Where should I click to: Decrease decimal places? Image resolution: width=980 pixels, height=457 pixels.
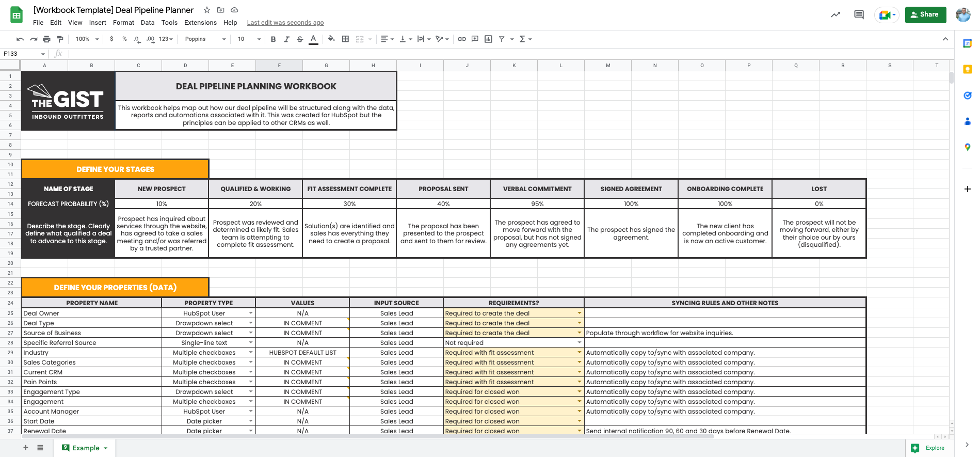click(x=137, y=39)
